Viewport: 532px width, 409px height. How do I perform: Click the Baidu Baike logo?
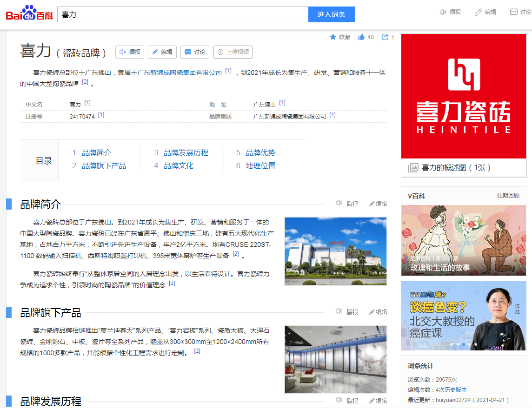click(29, 14)
